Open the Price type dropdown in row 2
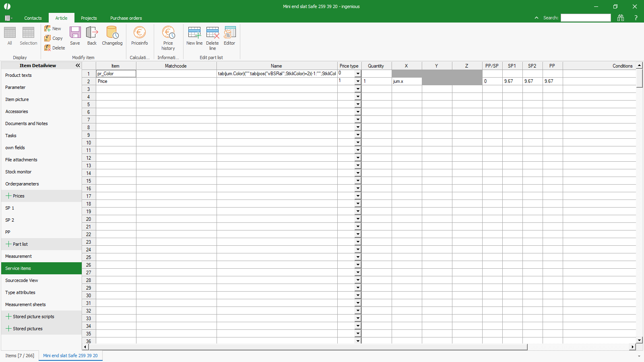 coord(357,81)
